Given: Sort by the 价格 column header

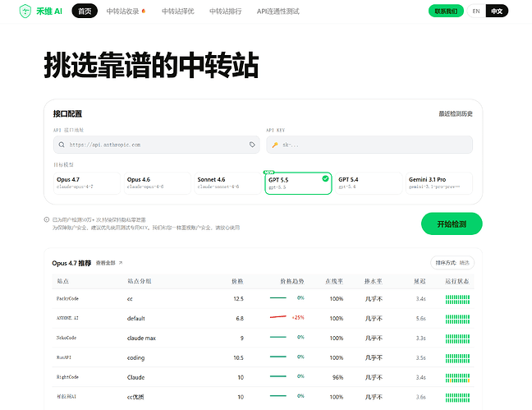Looking at the screenshot, I should [x=237, y=281].
